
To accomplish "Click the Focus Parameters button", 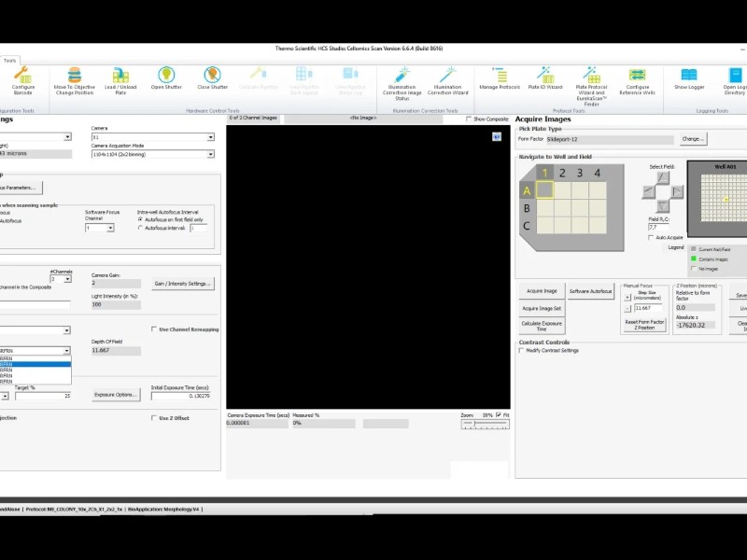I will tap(21, 188).
